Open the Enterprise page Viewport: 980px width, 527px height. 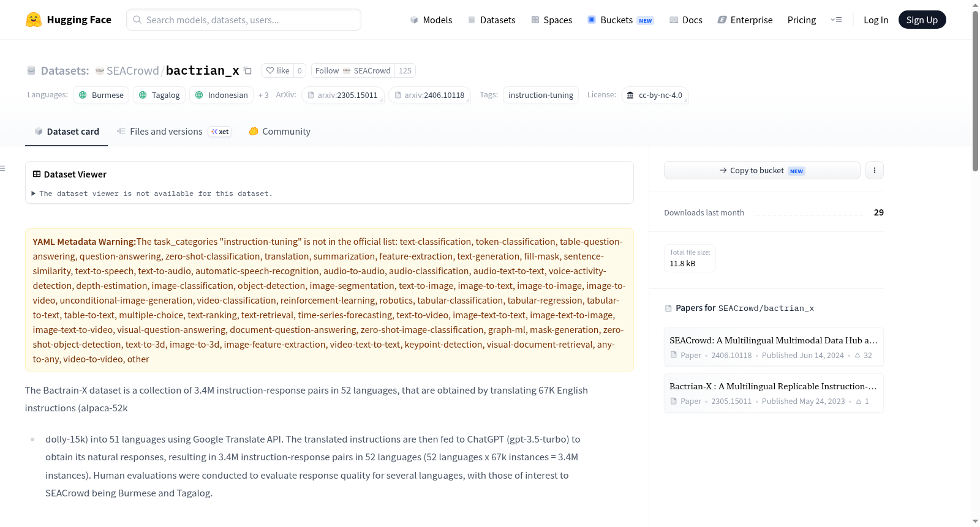click(x=745, y=20)
